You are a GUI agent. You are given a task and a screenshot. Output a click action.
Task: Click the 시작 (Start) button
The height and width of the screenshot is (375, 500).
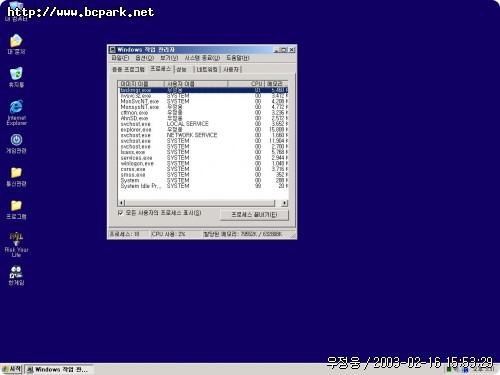12,369
